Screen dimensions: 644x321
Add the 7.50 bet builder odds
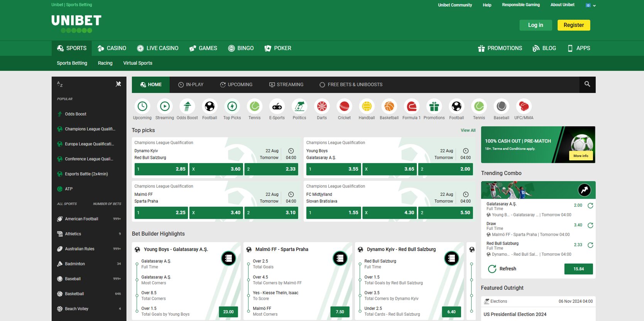click(340, 312)
